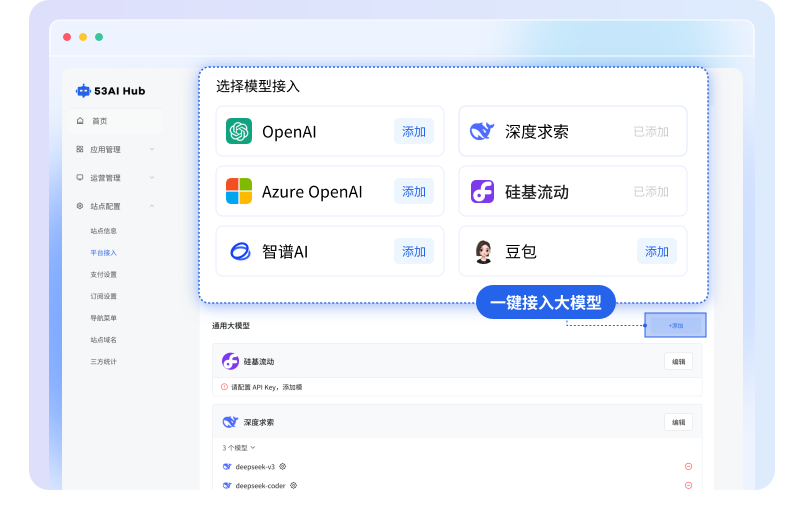Click the deepseek-coder model name
This screenshot has width=805, height=520.
[x=260, y=486]
